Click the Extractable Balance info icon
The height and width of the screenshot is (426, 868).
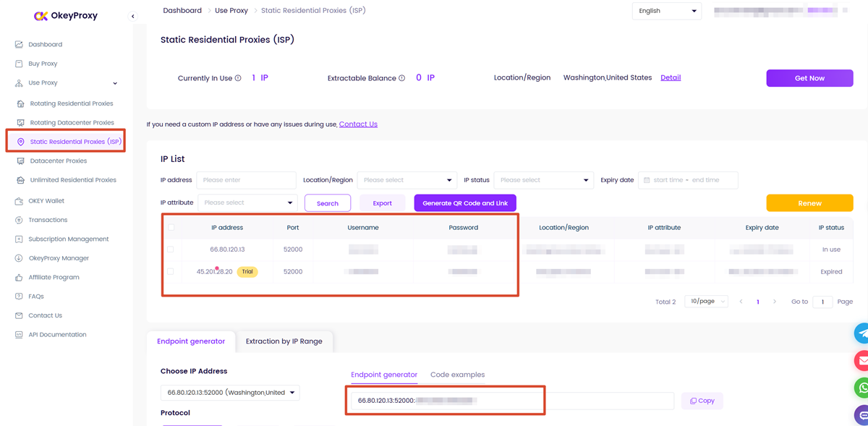pyautogui.click(x=402, y=78)
